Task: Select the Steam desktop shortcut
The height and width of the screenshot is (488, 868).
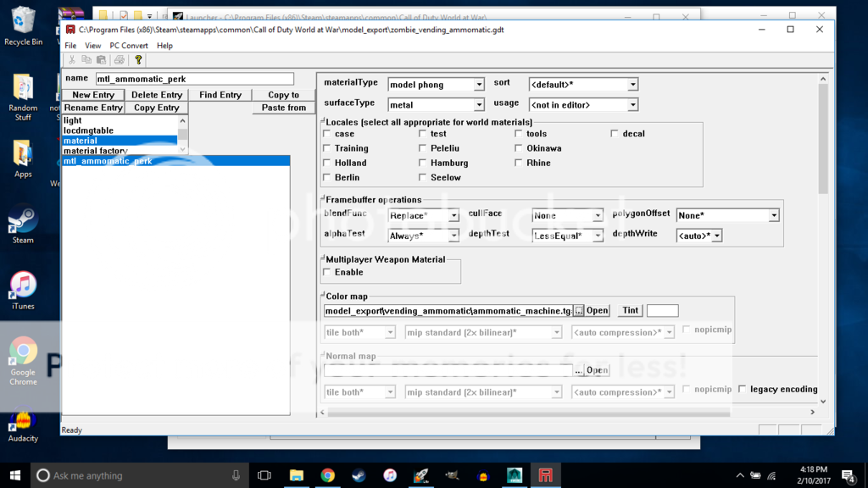Action: click(23, 225)
